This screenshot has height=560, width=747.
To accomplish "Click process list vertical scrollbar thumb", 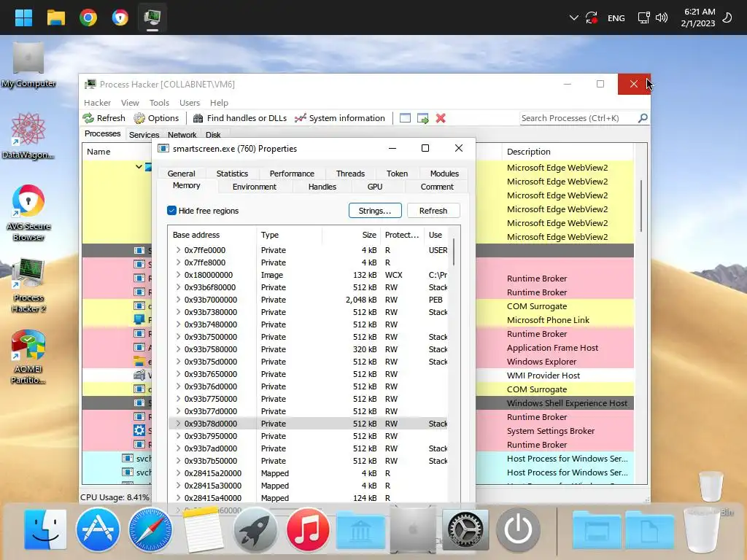I will point(640,206).
